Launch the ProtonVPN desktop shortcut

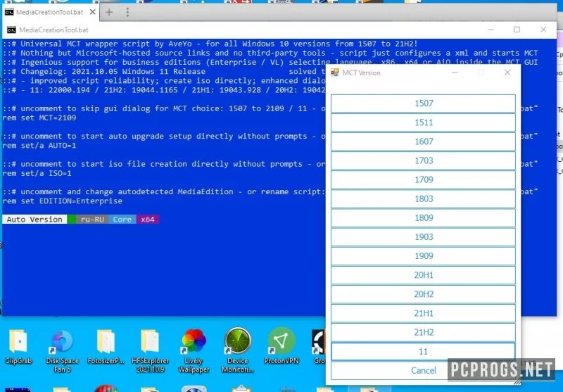281,346
